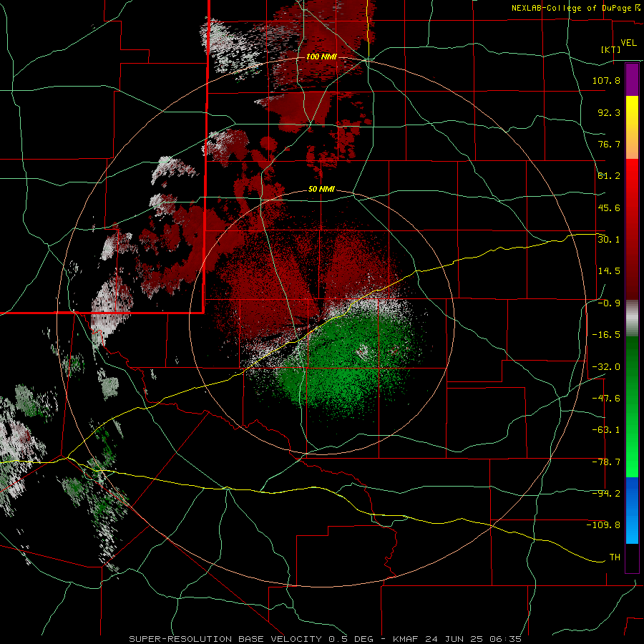
Task: Click the 14.5 legend value
Action: coord(609,271)
